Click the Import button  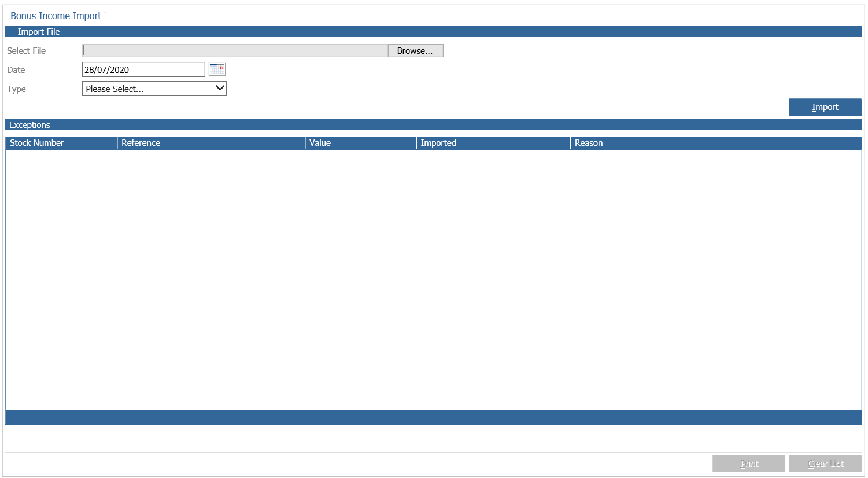(x=825, y=107)
